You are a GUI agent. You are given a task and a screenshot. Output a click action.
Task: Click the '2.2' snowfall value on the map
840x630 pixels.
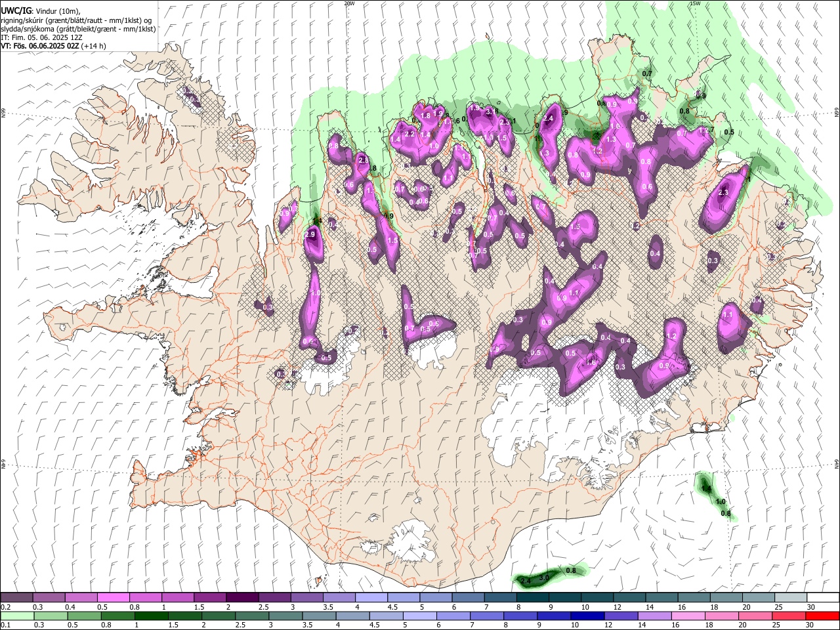pos(410,133)
